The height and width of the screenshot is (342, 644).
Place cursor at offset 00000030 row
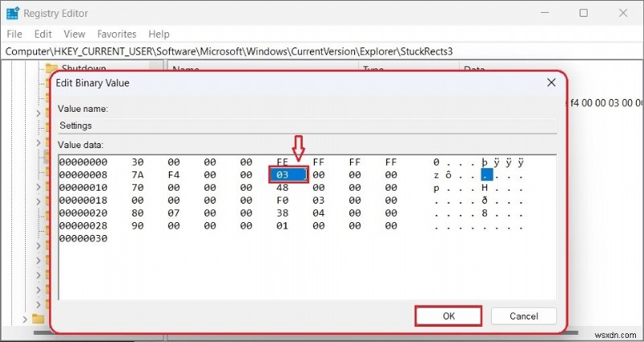pyautogui.click(x=84, y=238)
